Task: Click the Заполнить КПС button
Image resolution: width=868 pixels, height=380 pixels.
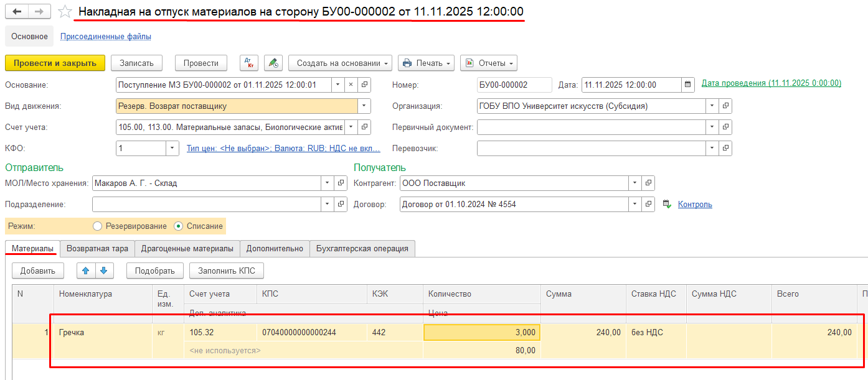Action: (227, 271)
